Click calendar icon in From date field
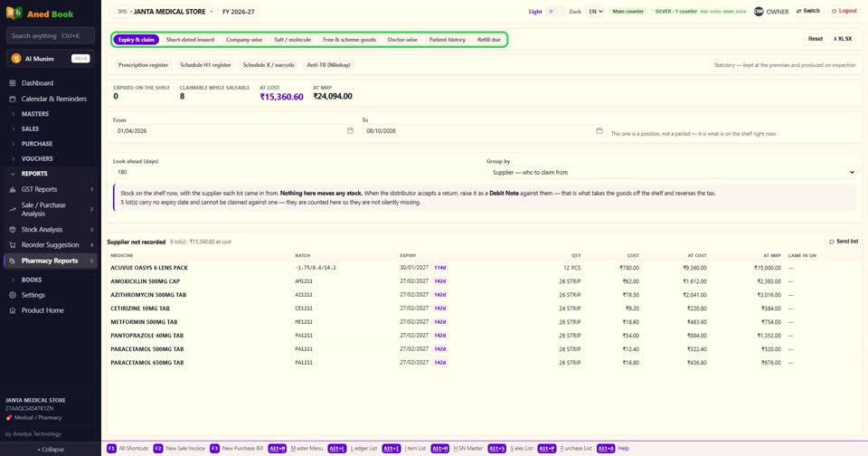 350,131
